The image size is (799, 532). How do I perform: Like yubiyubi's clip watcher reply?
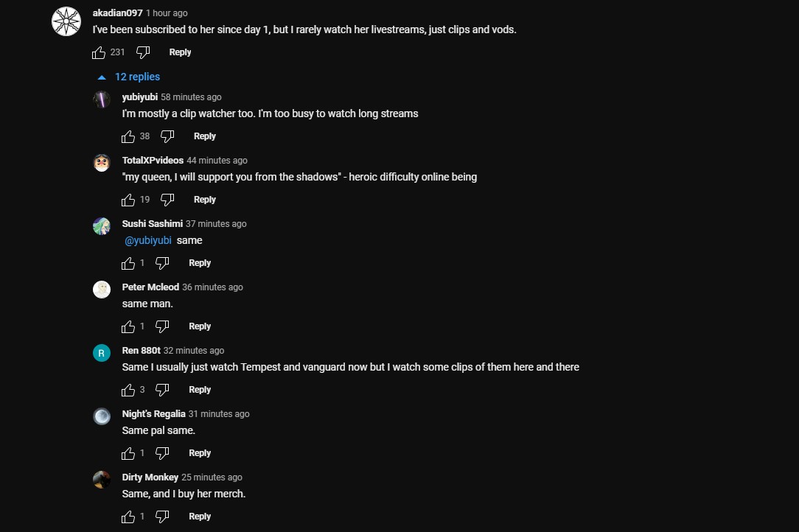point(128,136)
